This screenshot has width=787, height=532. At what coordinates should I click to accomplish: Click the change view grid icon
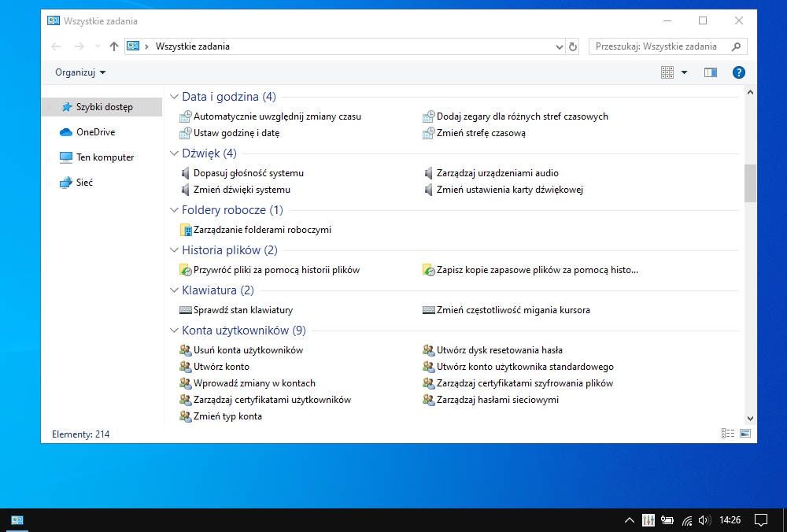tap(667, 72)
